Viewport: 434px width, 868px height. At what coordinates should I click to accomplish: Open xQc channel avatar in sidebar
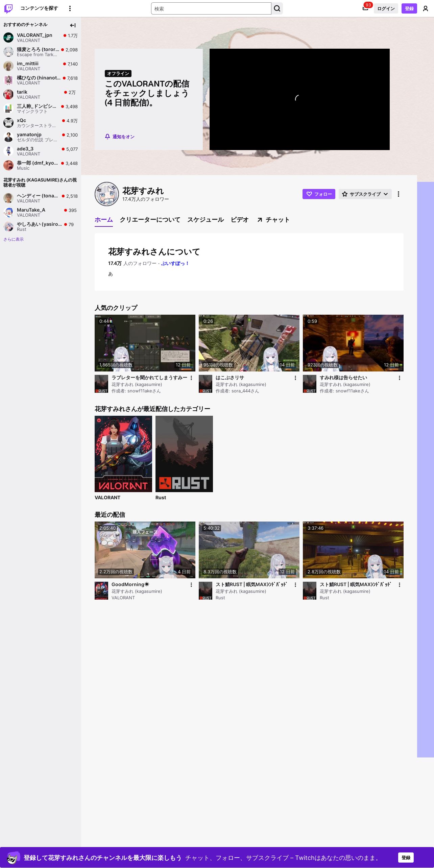click(x=8, y=123)
